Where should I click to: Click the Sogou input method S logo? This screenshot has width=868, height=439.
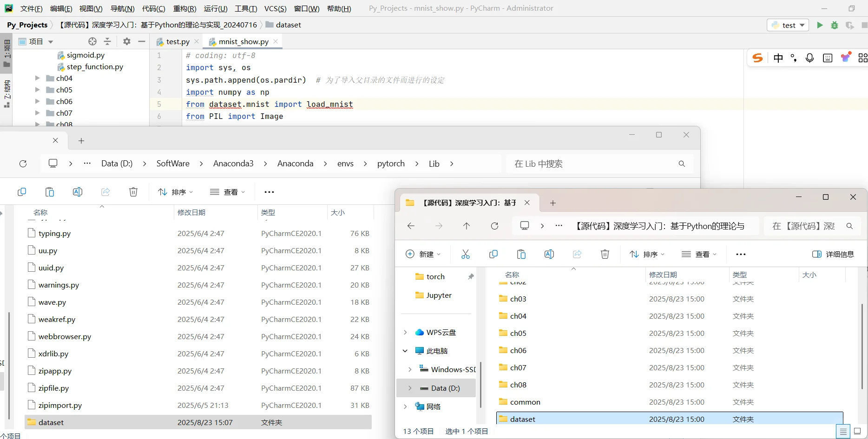757,58
